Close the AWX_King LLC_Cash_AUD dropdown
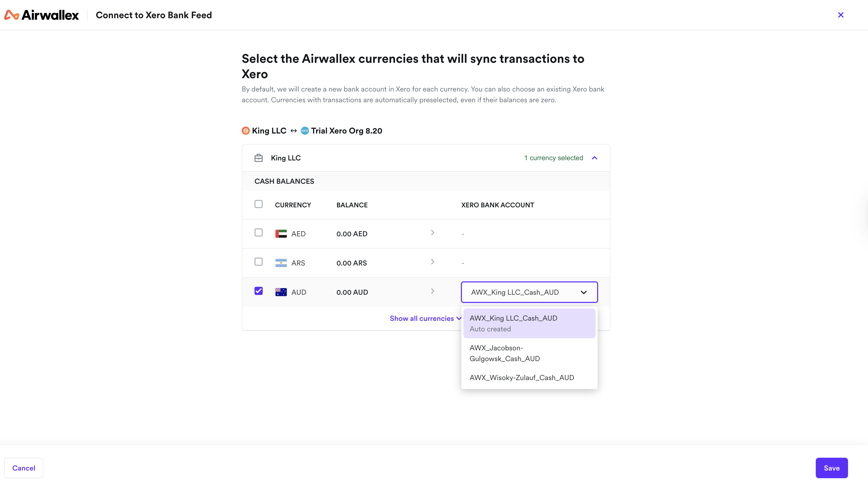Image resolution: width=868 pixels, height=490 pixels. click(x=584, y=292)
